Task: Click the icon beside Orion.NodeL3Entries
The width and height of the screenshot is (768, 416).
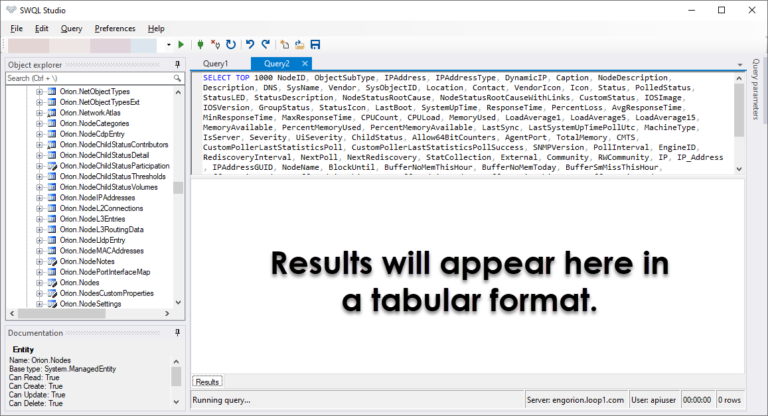Action: (x=52, y=219)
